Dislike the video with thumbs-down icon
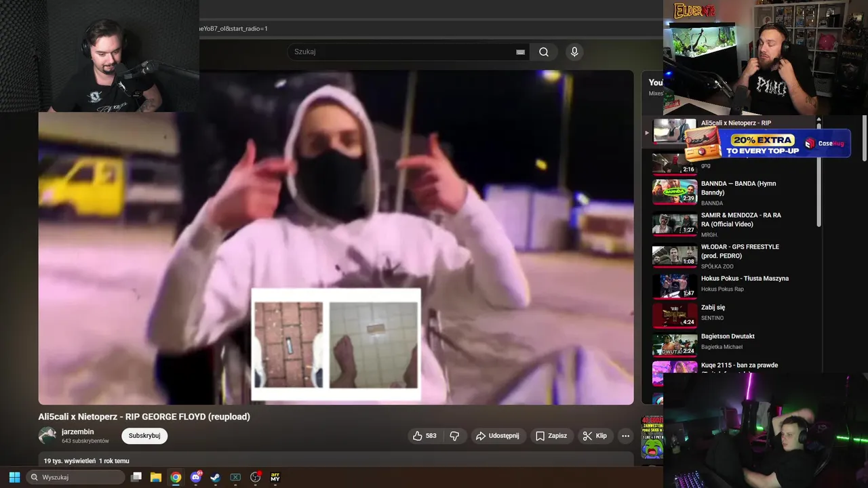 [x=454, y=436]
